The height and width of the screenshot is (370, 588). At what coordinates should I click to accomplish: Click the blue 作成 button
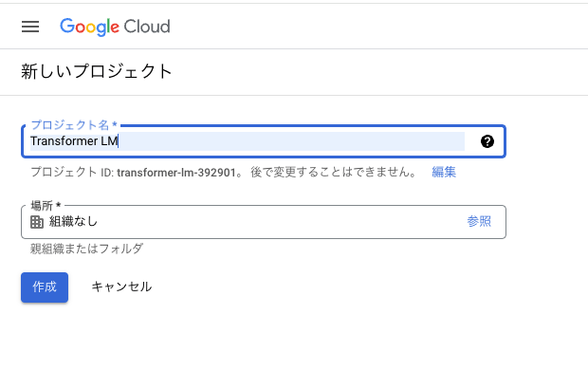coord(45,287)
